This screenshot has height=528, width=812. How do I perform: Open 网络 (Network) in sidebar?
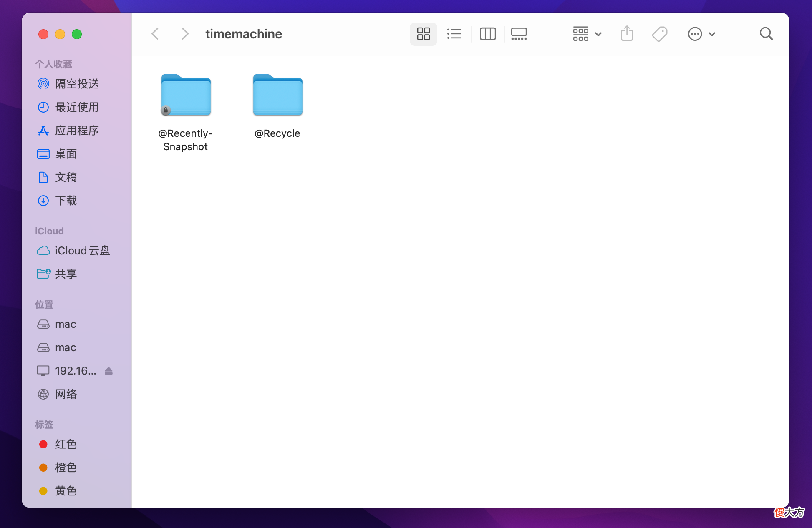tap(57, 394)
